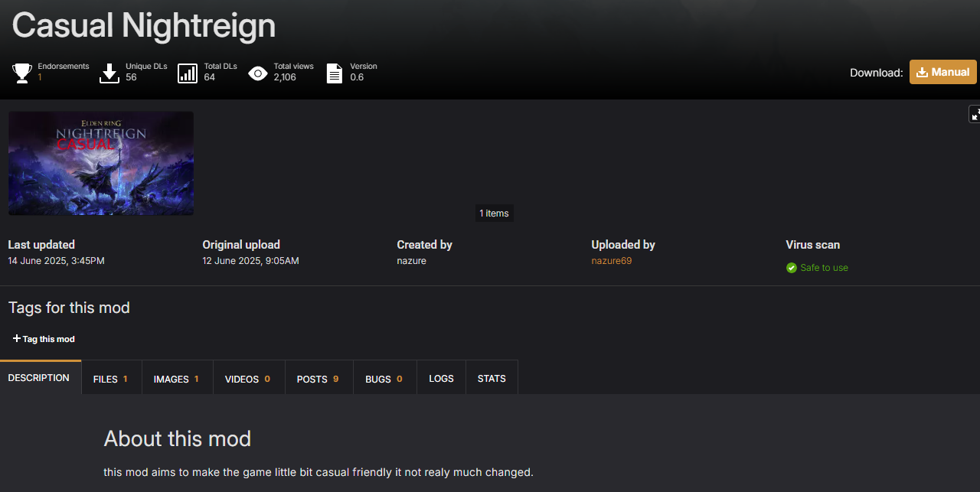Click the Safe to use virus scan link
The width and height of the screenshot is (980, 492).
point(824,268)
